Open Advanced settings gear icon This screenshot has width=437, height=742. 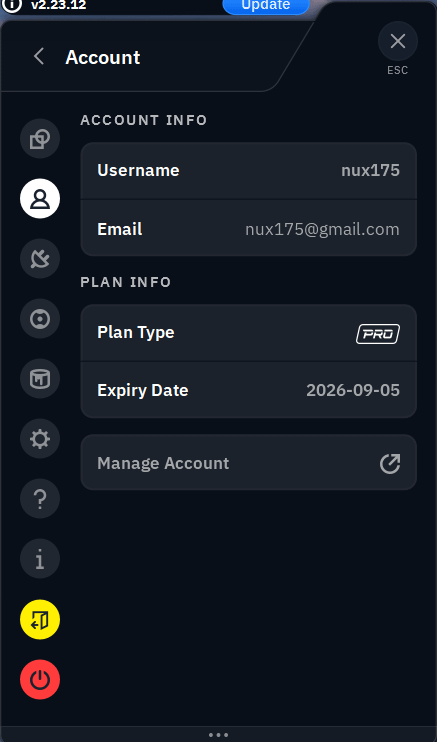click(x=40, y=439)
